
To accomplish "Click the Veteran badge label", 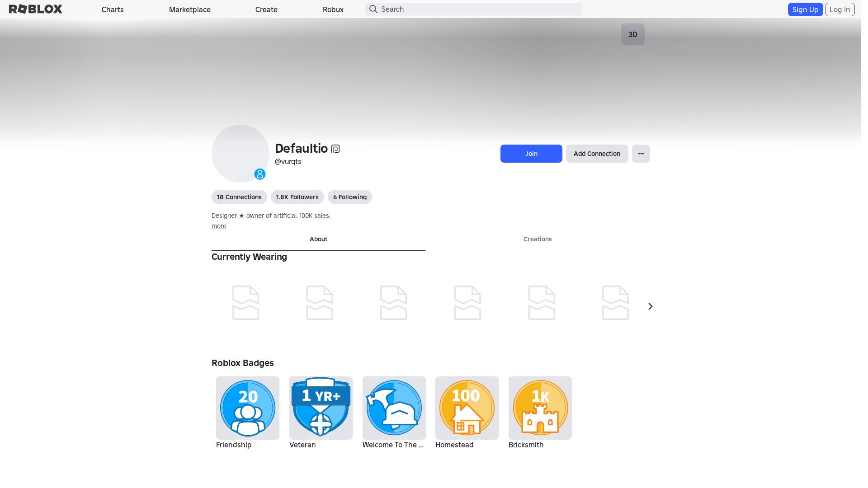I will coord(302,445).
